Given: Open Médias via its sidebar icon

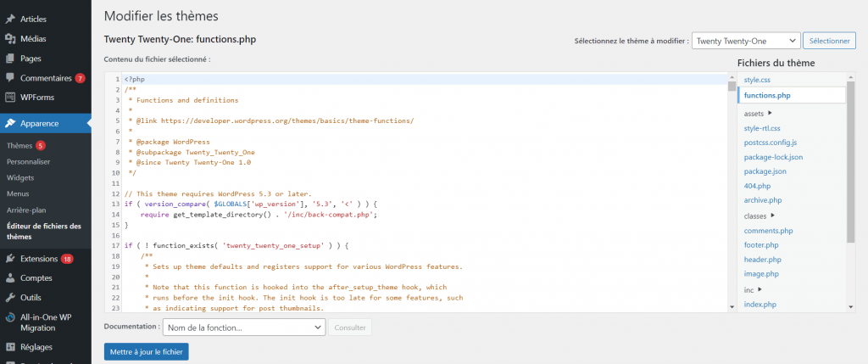Looking at the screenshot, I should tap(10, 38).
